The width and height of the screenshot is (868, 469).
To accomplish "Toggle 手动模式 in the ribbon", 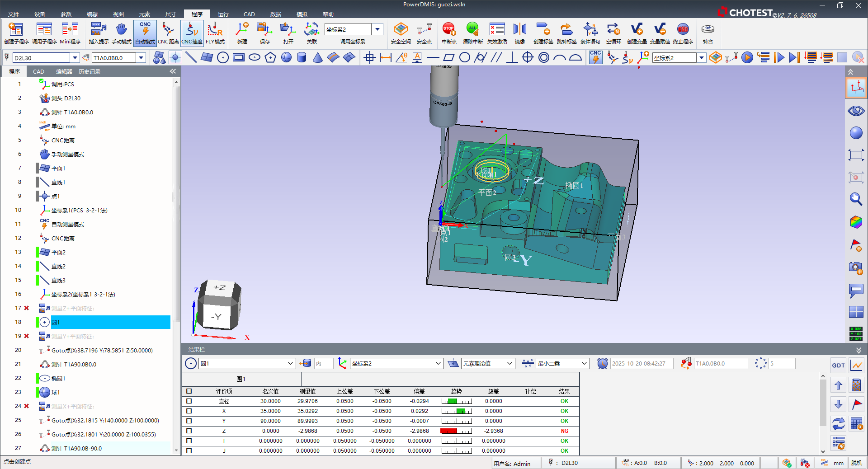I will pos(122,33).
